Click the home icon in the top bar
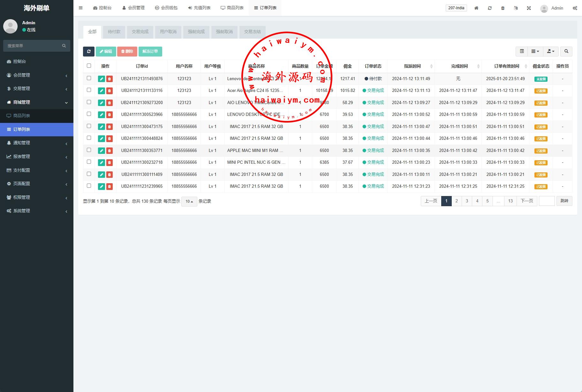Image resolution: width=582 pixels, height=392 pixels. (476, 8)
